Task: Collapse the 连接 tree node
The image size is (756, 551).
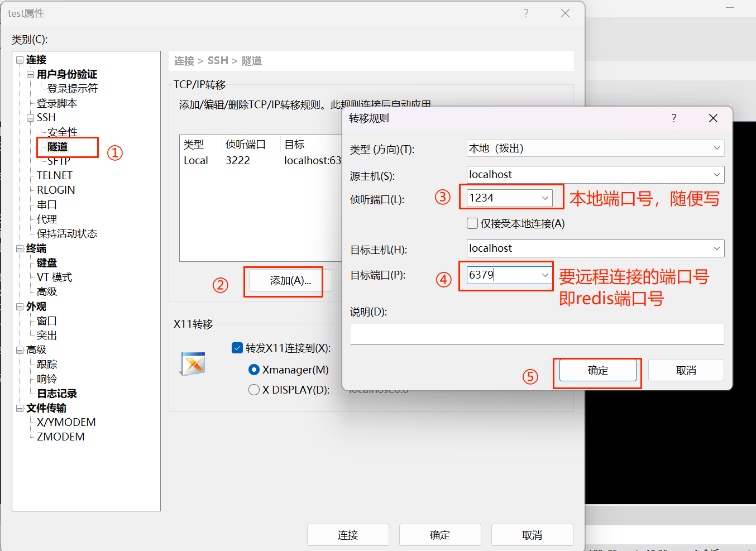Action: 20,60
